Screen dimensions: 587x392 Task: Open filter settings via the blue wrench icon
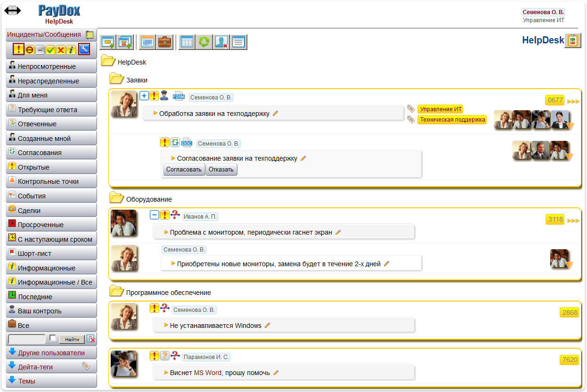pyautogui.click(x=84, y=49)
